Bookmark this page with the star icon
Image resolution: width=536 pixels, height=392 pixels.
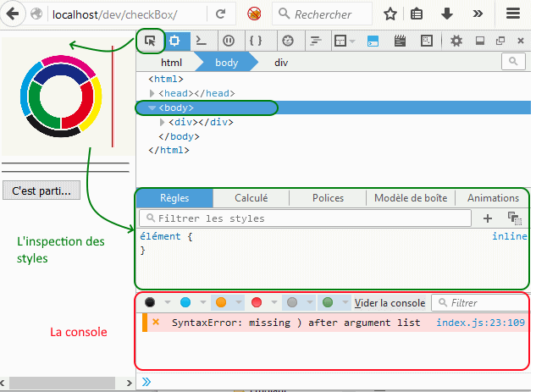click(x=390, y=14)
